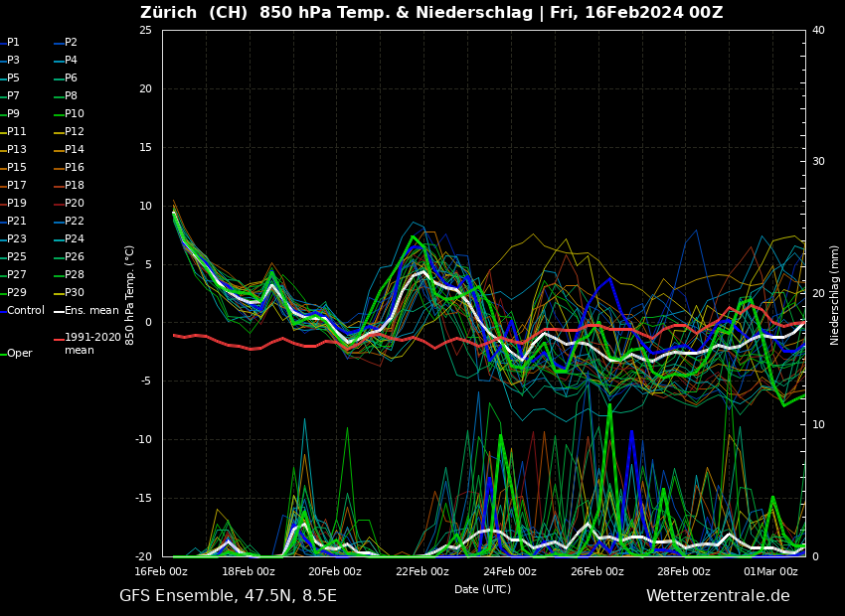
Task: Select P5 in the legend
Action: (x=13, y=78)
